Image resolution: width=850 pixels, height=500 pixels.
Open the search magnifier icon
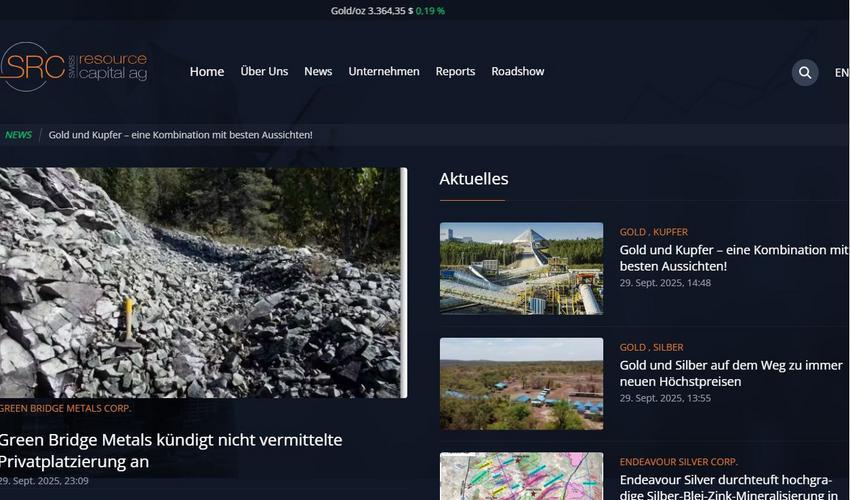(x=805, y=73)
